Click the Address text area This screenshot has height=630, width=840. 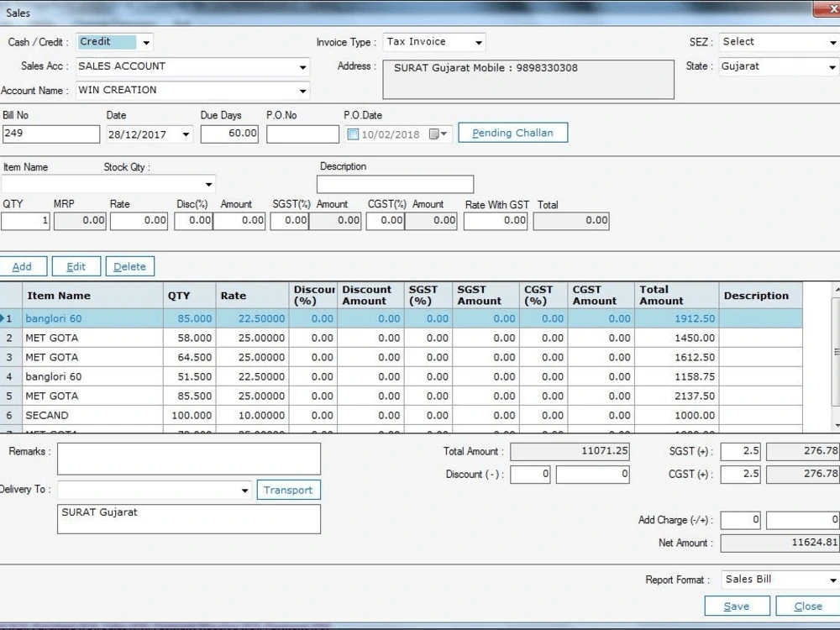[528, 79]
